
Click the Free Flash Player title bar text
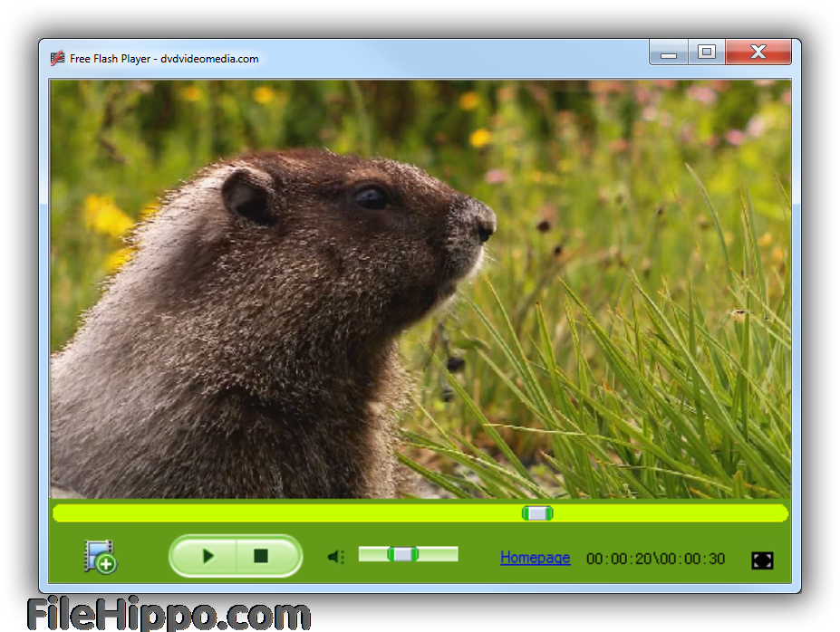(x=164, y=59)
